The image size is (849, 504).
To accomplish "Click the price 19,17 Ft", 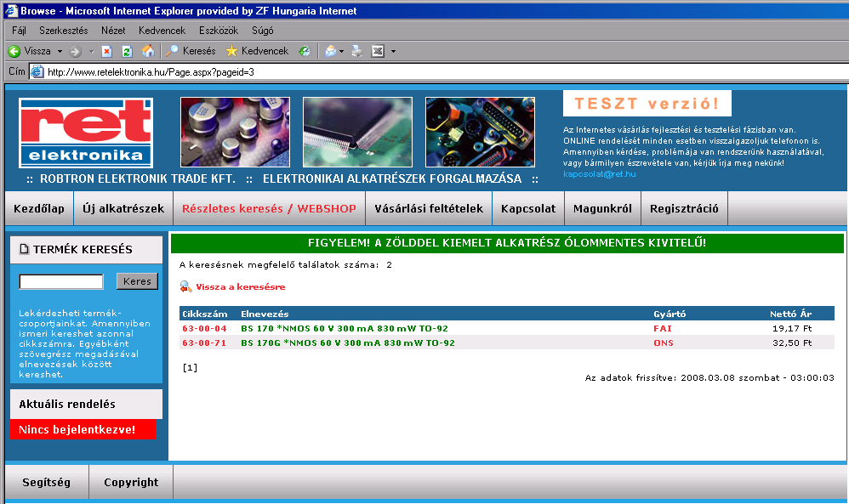I will [x=792, y=328].
